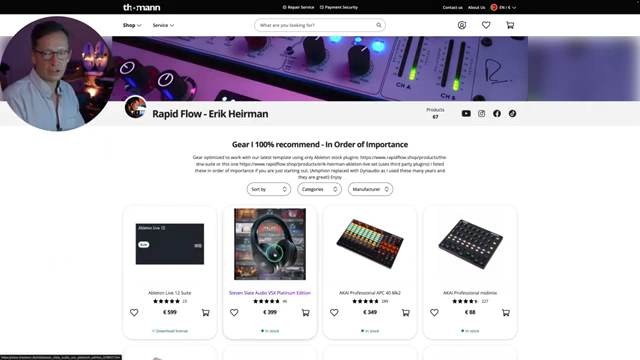Image resolution: width=640 pixels, height=360 pixels.
Task: Open AKAI Professional midimix title
Action: click(x=470, y=293)
